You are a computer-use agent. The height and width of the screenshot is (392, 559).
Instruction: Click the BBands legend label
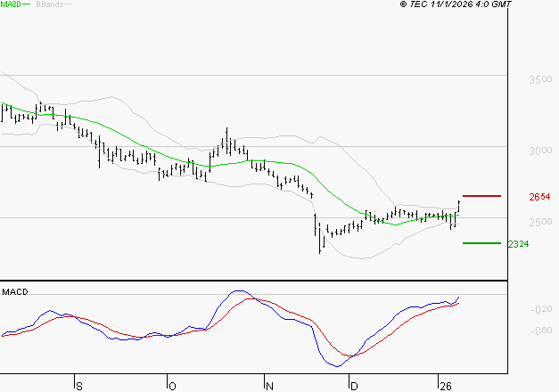click(x=50, y=4)
